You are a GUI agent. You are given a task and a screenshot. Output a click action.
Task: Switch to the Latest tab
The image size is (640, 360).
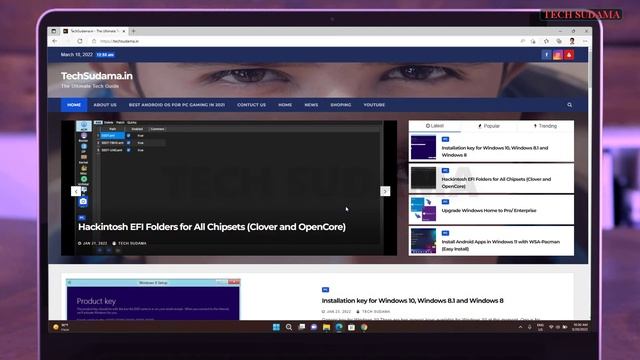[435, 126]
